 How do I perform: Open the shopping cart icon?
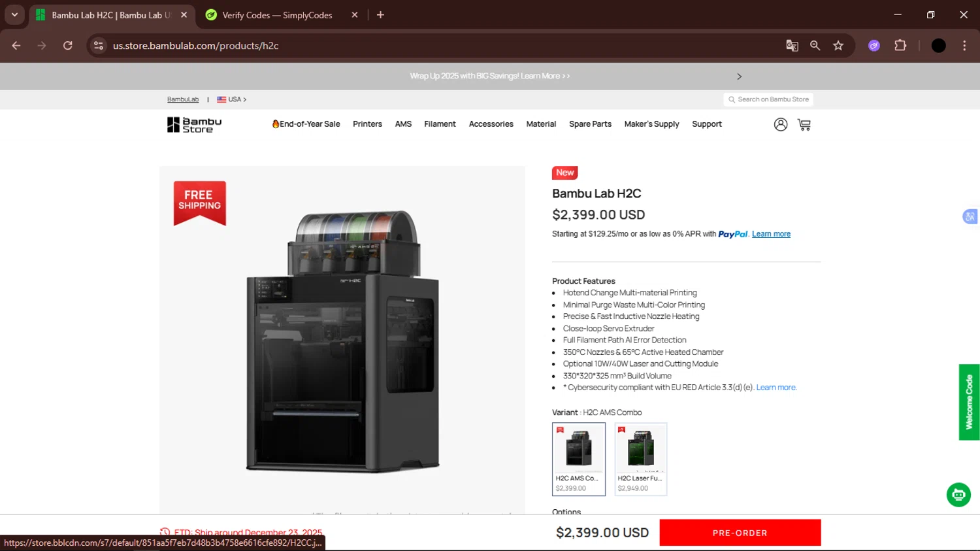point(804,124)
